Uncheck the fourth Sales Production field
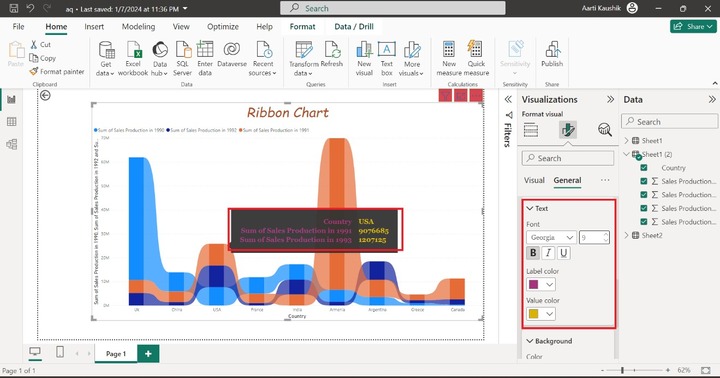720x378 pixels. tap(644, 222)
